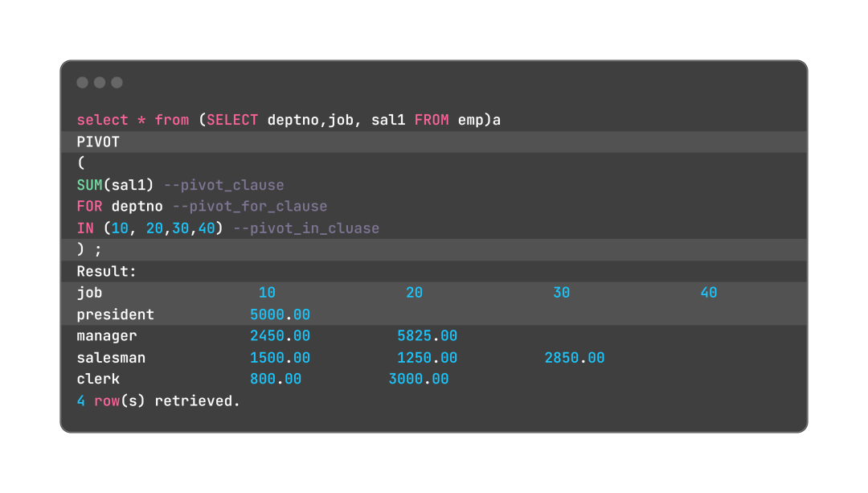The width and height of the screenshot is (868, 493).
Task: Click the PIVOT keyword line
Action: 433,142
